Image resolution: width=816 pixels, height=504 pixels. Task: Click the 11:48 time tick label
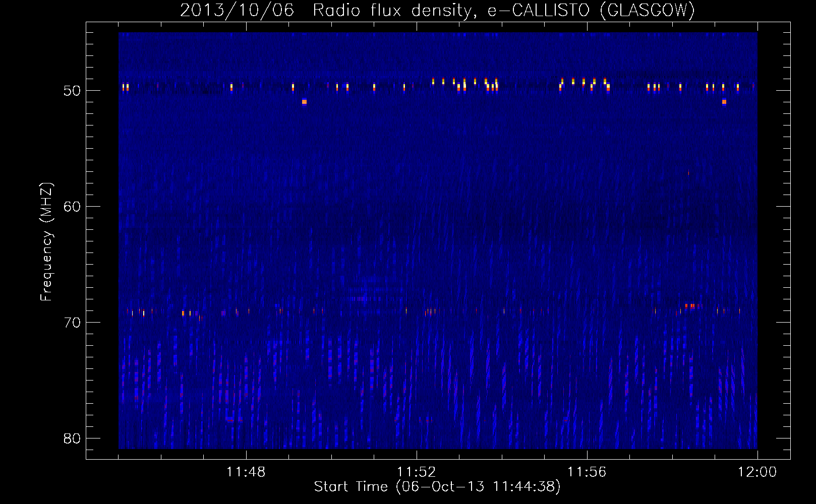tap(246, 472)
